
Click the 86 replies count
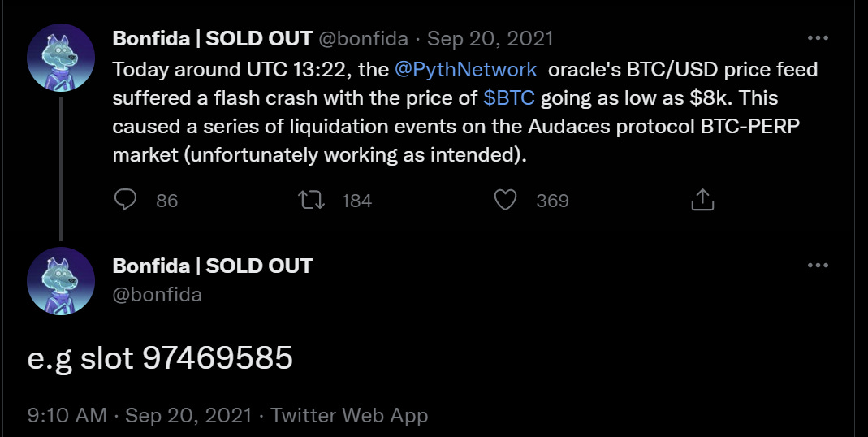[x=166, y=201]
